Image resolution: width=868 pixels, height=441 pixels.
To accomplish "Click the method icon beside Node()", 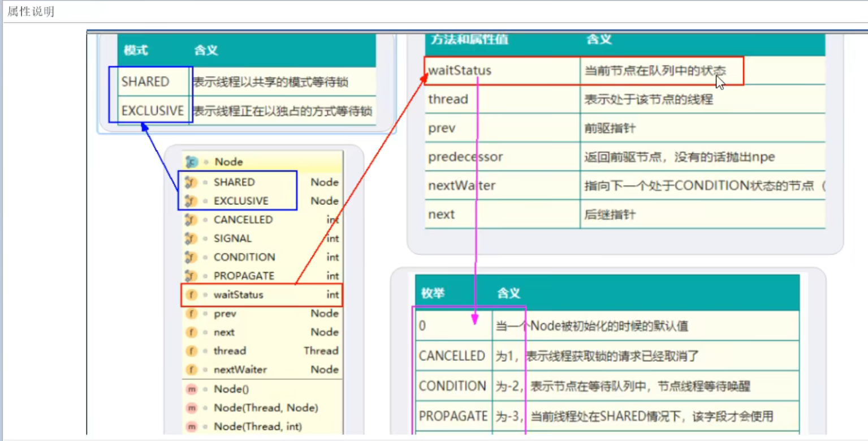I will pyautogui.click(x=191, y=389).
